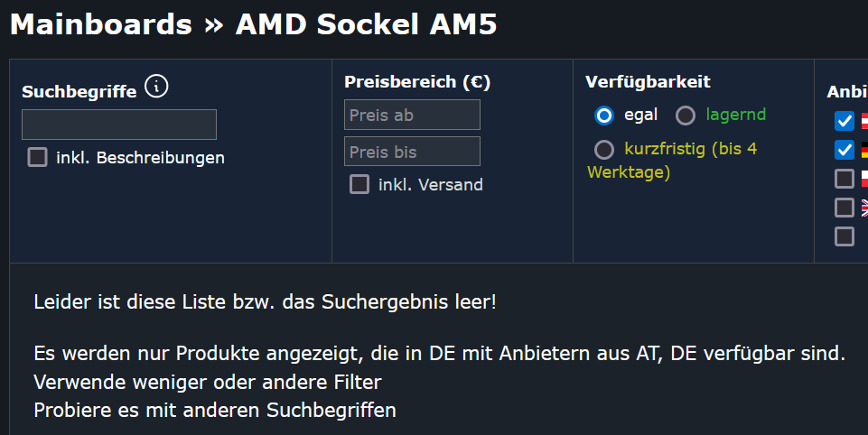868x435 pixels.
Task: Click into the Preis bis field
Action: pos(412,151)
